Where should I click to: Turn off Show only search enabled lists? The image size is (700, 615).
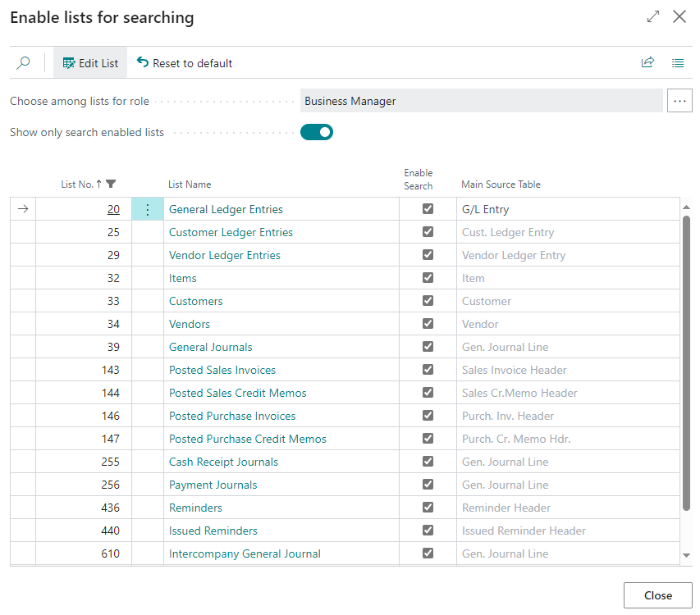(x=316, y=131)
